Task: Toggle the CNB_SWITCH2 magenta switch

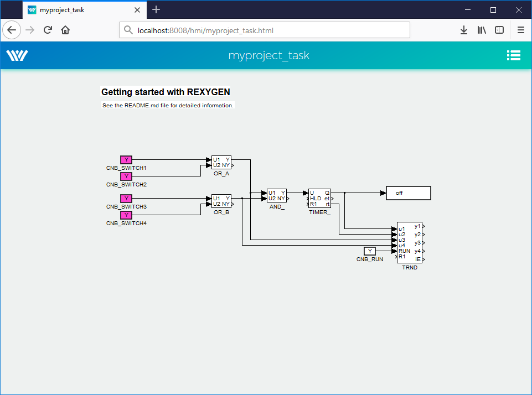Action: (126, 176)
